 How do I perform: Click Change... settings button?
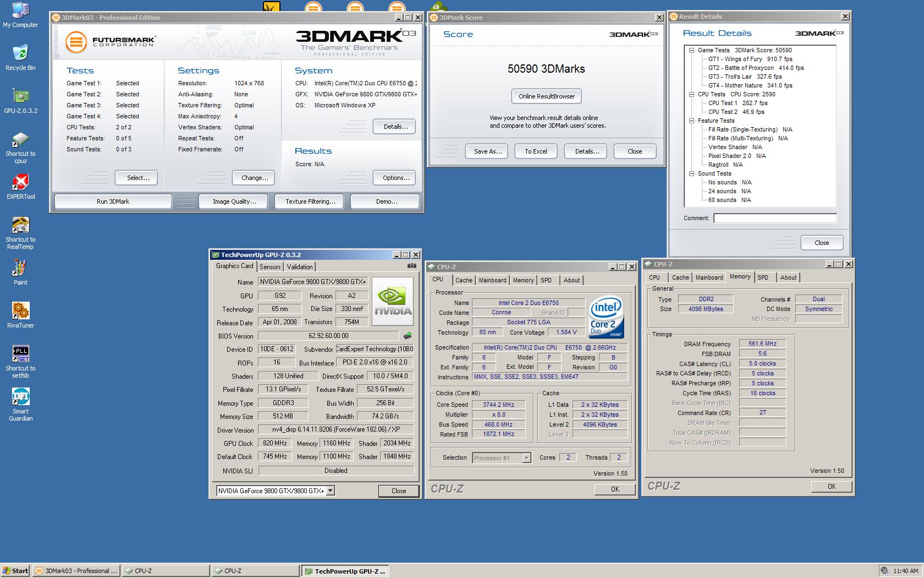255,178
